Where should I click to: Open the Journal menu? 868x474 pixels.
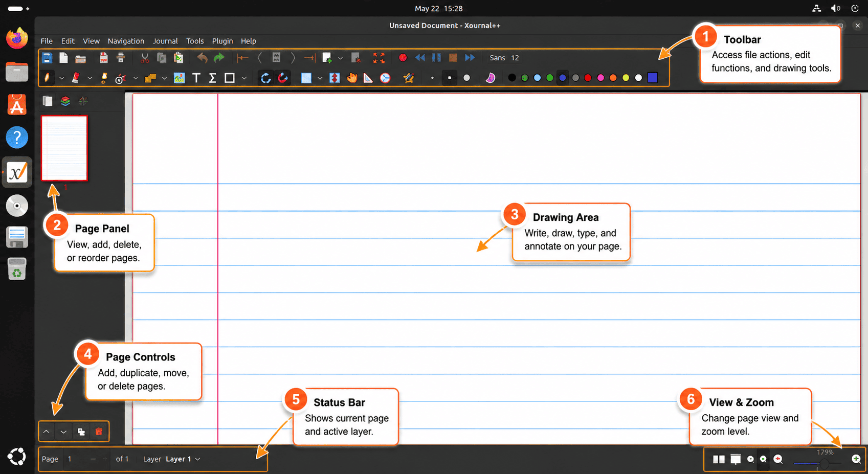tap(165, 41)
